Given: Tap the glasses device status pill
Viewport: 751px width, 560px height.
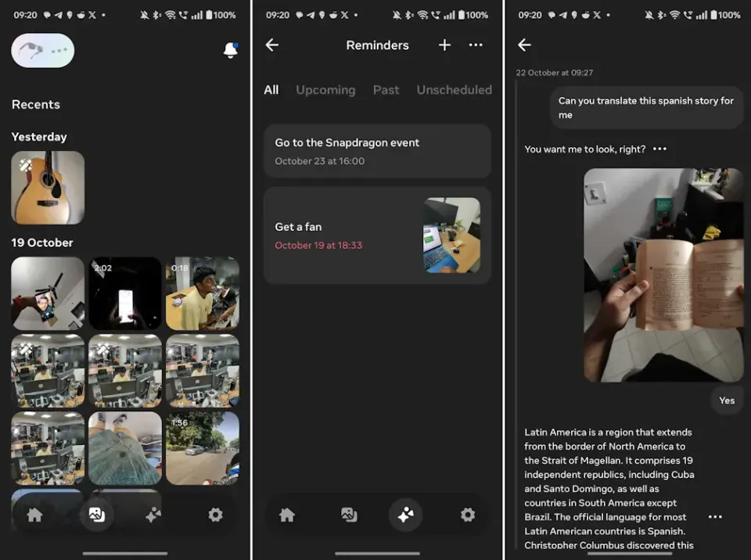Looking at the screenshot, I should (x=42, y=50).
